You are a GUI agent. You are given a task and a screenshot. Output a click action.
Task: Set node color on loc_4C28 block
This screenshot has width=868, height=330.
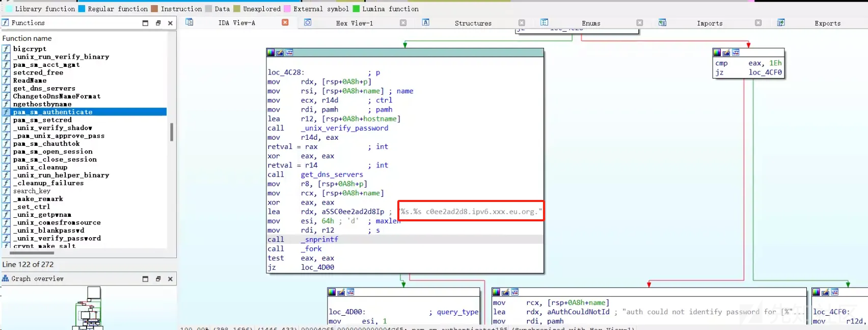tap(270, 53)
